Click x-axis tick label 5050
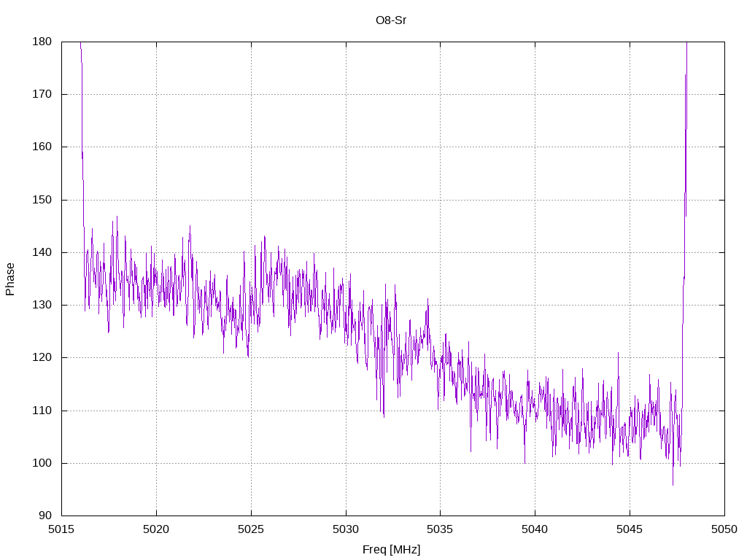747x560 pixels. pos(724,529)
